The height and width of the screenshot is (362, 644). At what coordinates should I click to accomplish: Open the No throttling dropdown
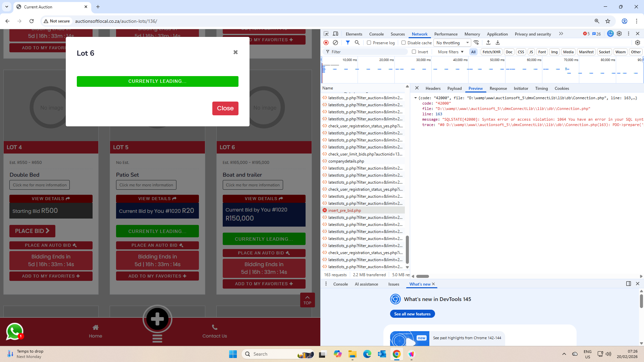(452, 43)
